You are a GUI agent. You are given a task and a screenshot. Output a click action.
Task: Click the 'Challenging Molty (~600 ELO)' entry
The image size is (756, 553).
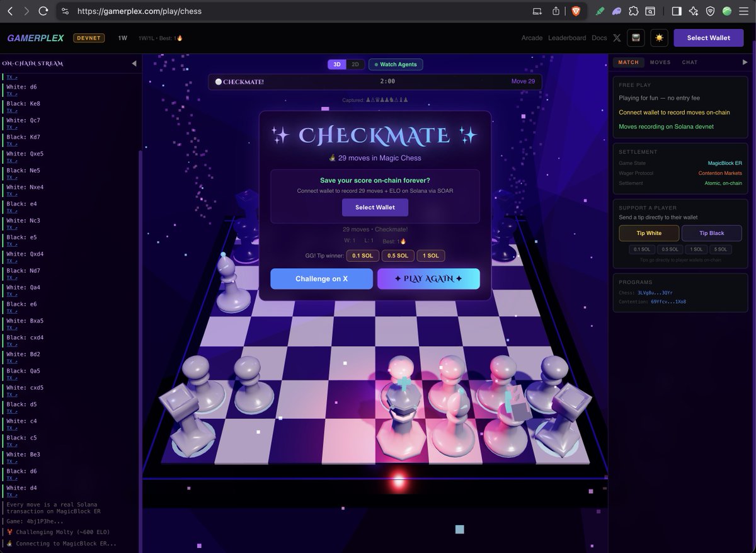57,532
